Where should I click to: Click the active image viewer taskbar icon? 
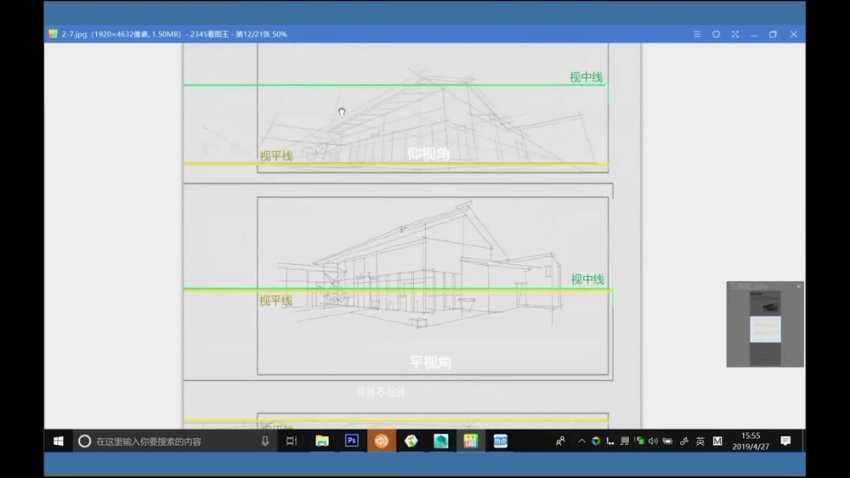pyautogui.click(x=471, y=441)
